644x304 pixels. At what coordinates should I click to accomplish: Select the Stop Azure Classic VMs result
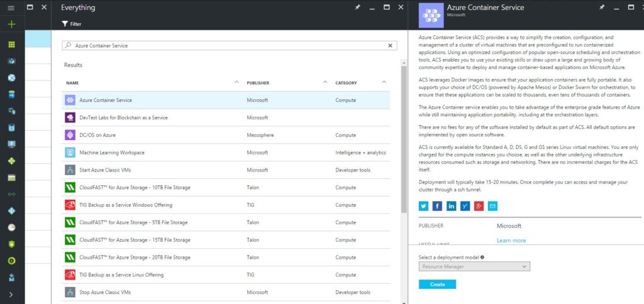click(x=226, y=292)
